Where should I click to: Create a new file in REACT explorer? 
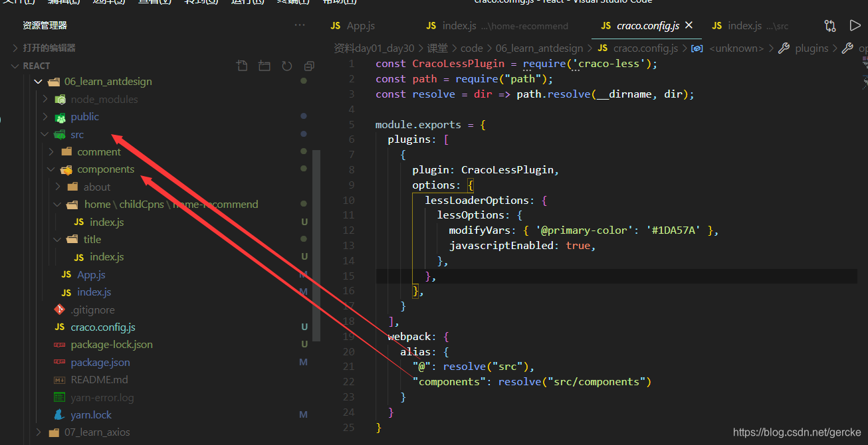coord(243,66)
